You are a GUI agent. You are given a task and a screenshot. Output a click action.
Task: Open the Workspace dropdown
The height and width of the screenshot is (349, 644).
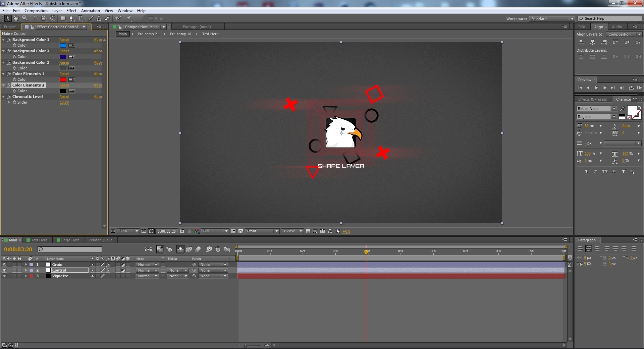point(552,19)
